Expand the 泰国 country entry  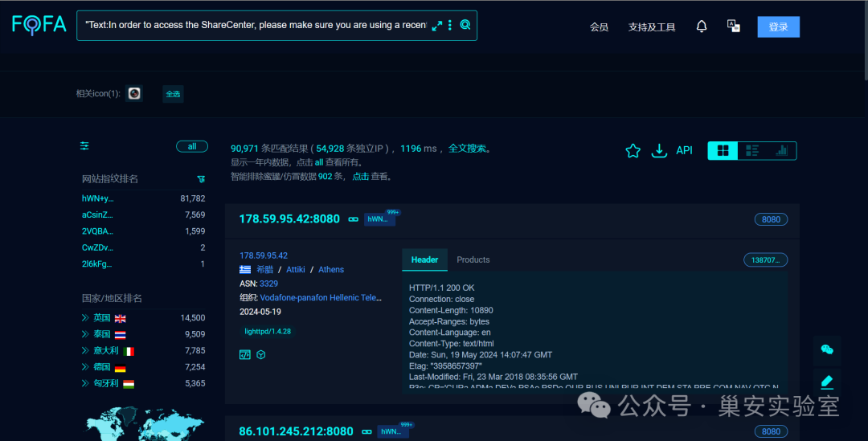tap(84, 334)
